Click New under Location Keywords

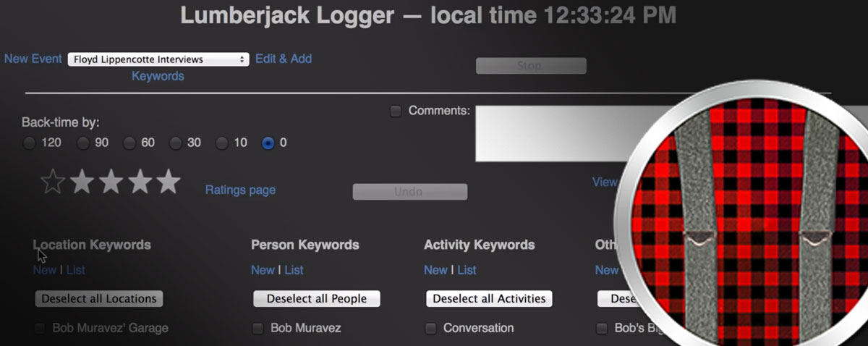(45, 270)
